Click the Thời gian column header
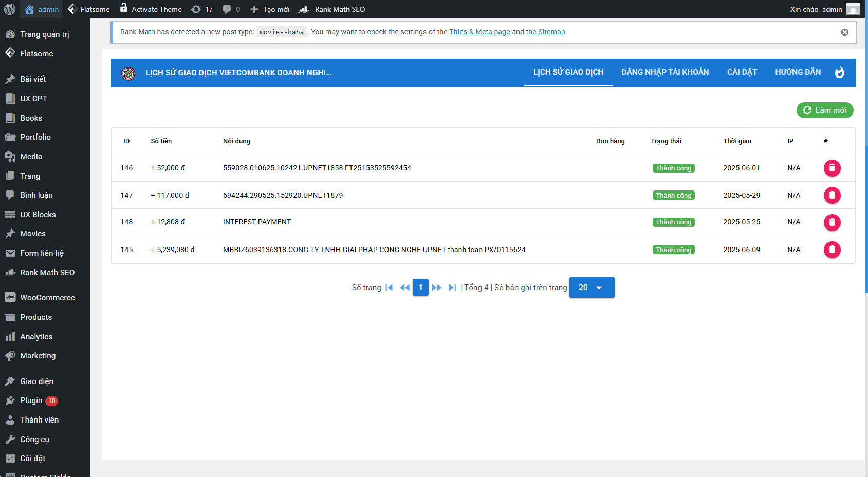Viewport: 868px width, 477px height. tap(737, 141)
